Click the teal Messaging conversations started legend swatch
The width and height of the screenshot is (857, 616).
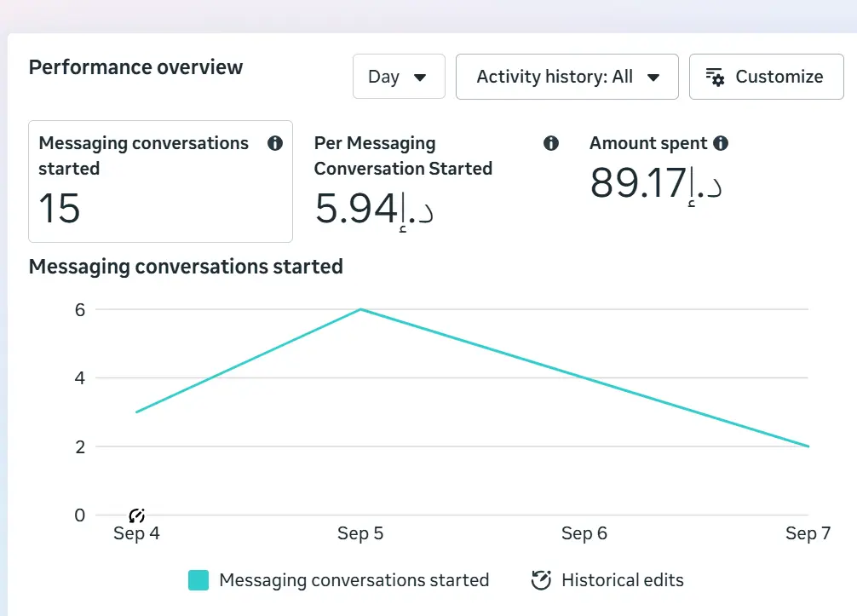click(198, 580)
